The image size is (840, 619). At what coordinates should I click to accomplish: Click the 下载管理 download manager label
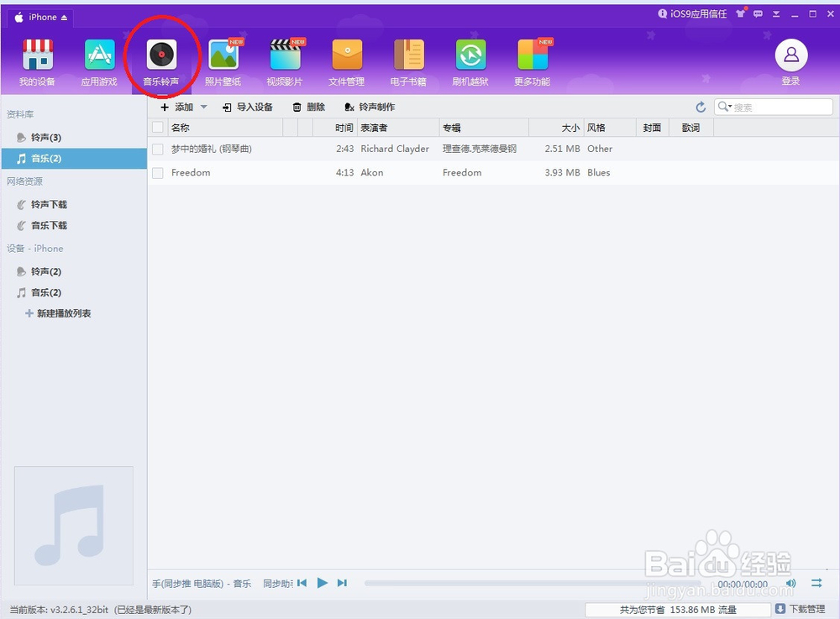(x=806, y=609)
